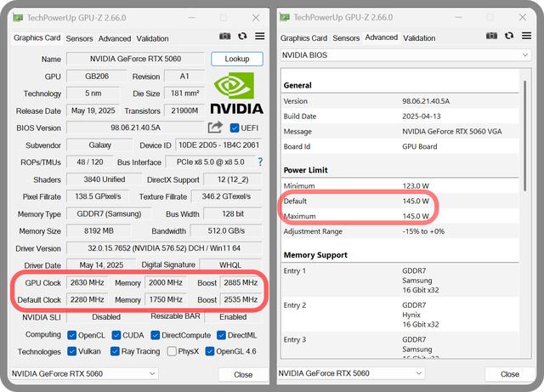Toggle the DirectCompute checkbox
Screen dimensions: 544x392
point(155,335)
